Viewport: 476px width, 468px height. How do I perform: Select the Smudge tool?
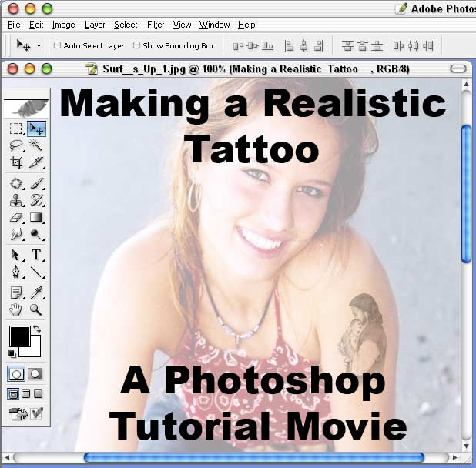coord(15,234)
